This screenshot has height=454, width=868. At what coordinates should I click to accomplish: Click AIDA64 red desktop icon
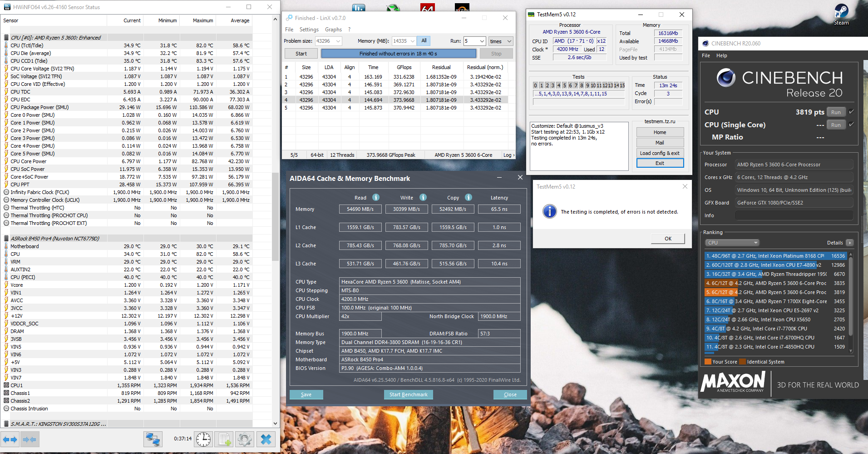tap(428, 7)
